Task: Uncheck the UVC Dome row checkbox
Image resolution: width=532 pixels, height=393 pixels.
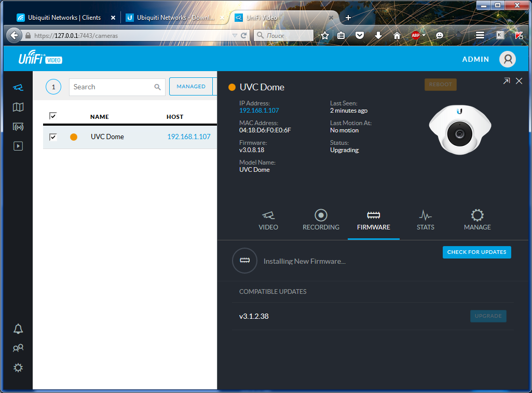Action: tap(52, 137)
